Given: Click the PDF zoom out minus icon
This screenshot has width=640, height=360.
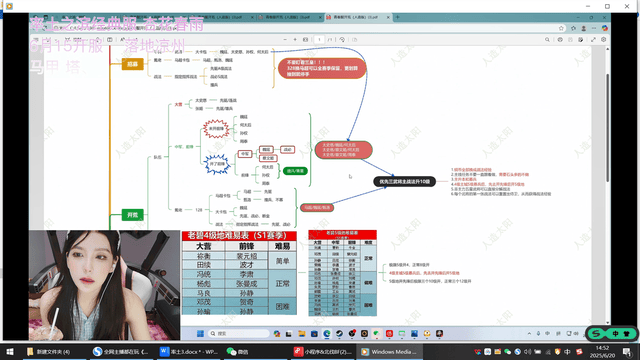Looking at the screenshot, I should point(285,40).
